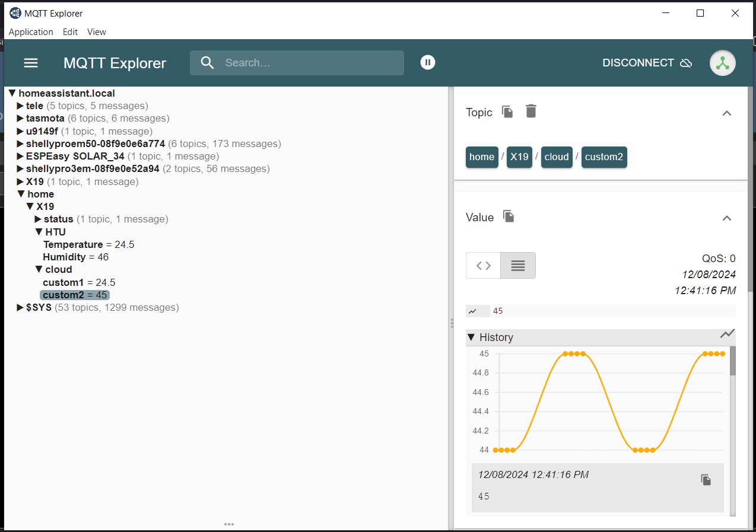Collapse the Value panel
This screenshot has height=532, width=756.
[726, 218]
